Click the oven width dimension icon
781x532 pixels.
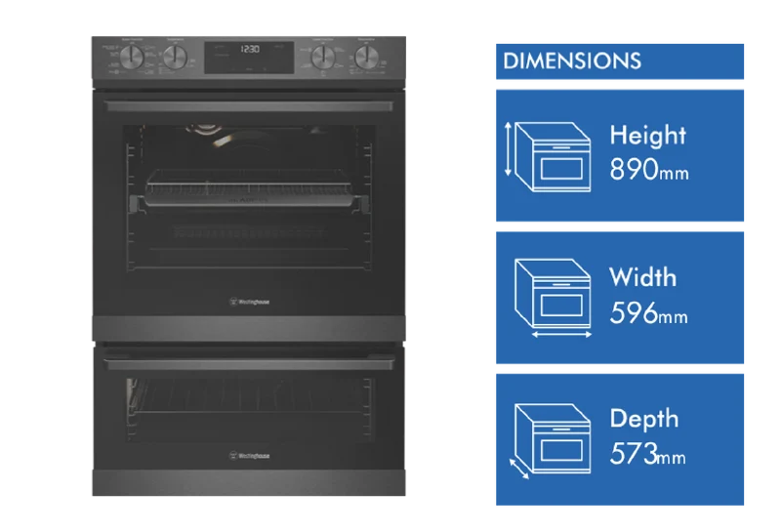pyautogui.click(x=553, y=299)
